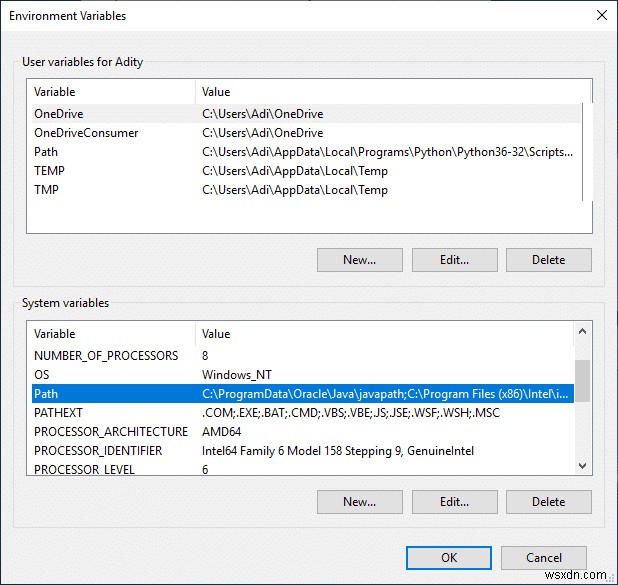
Task: Select PATHEXT system variable row
Action: coord(303,412)
